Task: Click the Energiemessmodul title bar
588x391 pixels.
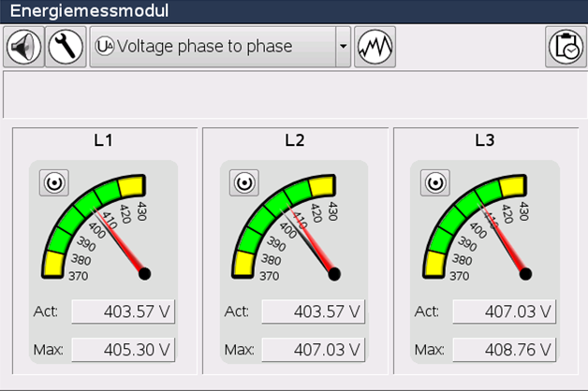Action: pyautogui.click(x=294, y=11)
